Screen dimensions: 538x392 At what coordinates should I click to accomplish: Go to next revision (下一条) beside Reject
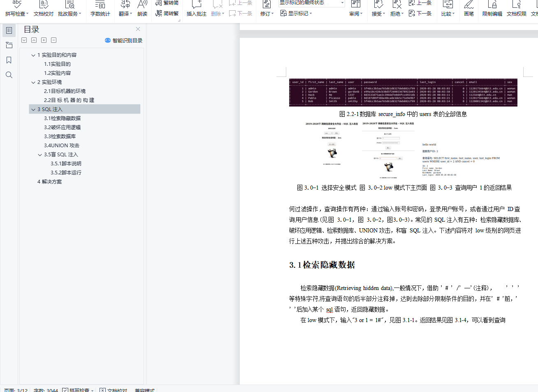tap(420, 13)
